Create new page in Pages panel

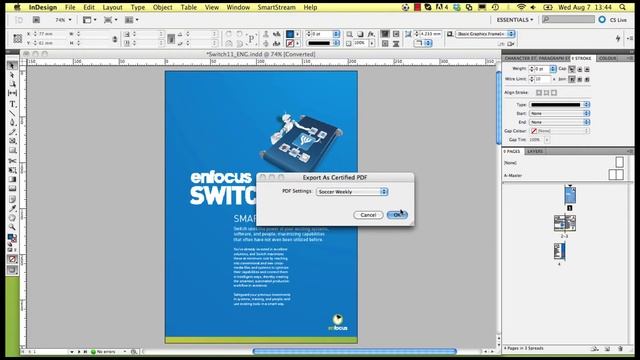tap(607, 349)
